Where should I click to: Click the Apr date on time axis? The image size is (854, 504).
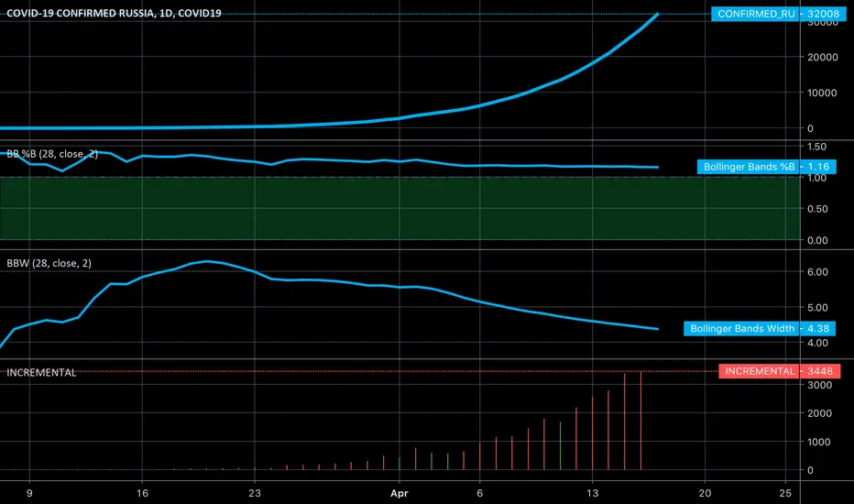coord(400,493)
